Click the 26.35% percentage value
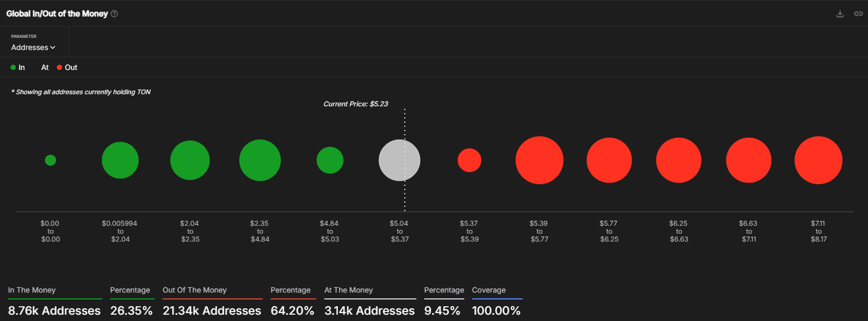Image resolution: width=868 pixels, height=321 pixels. pyautogui.click(x=132, y=310)
